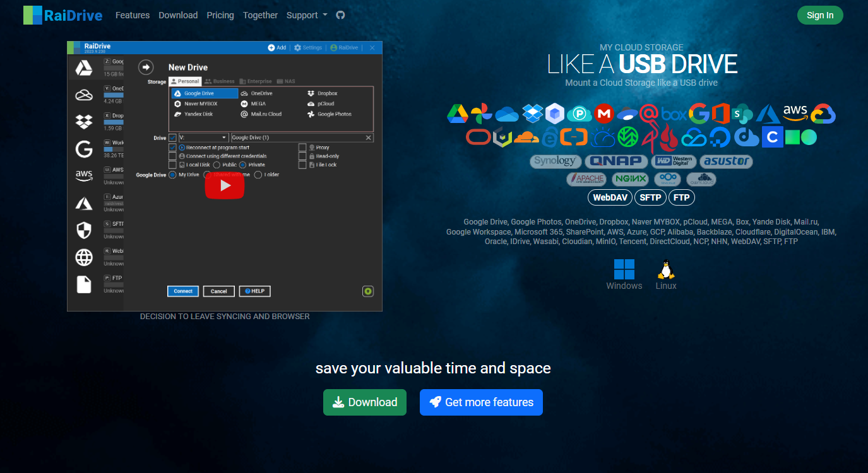
Task: Click the Google Photos pinwheel logo
Action: click(481, 114)
